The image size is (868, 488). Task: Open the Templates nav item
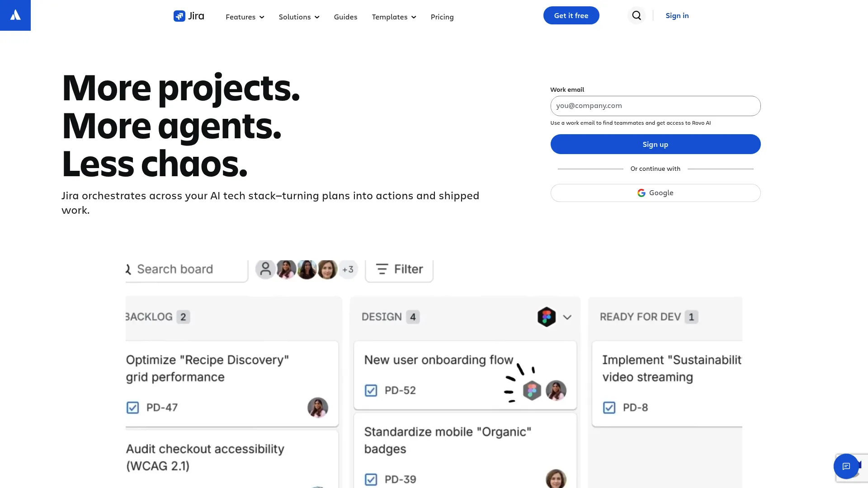coord(394,17)
